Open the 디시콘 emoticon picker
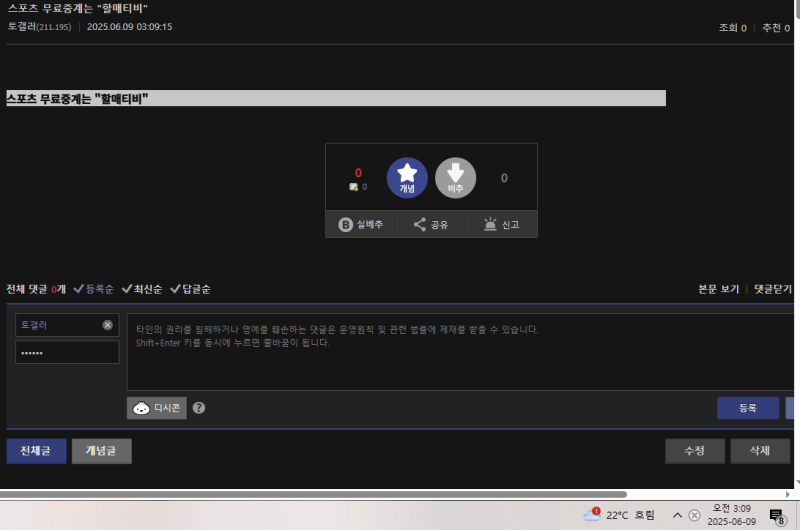 [x=157, y=408]
